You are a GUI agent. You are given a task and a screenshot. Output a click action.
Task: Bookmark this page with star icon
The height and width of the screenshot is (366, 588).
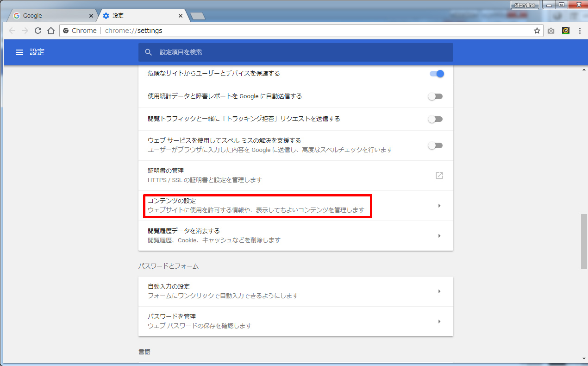click(537, 31)
